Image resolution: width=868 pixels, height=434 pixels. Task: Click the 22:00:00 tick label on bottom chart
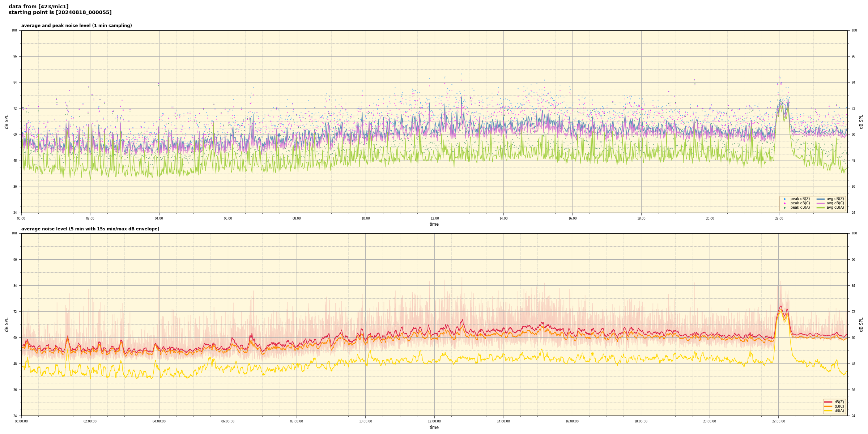coord(779,421)
